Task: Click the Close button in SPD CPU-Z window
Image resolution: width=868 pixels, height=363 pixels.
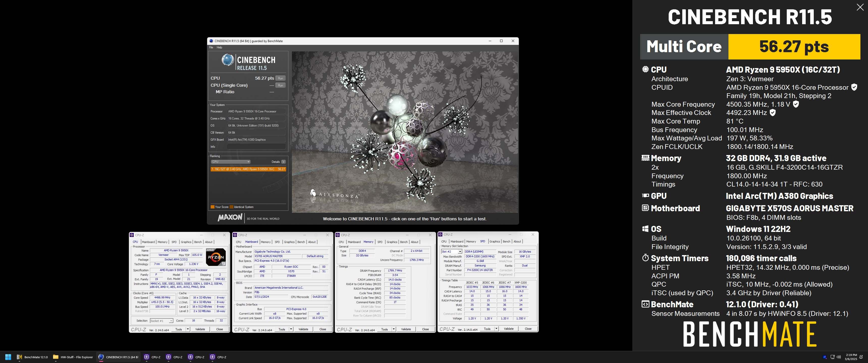Action: click(528, 329)
